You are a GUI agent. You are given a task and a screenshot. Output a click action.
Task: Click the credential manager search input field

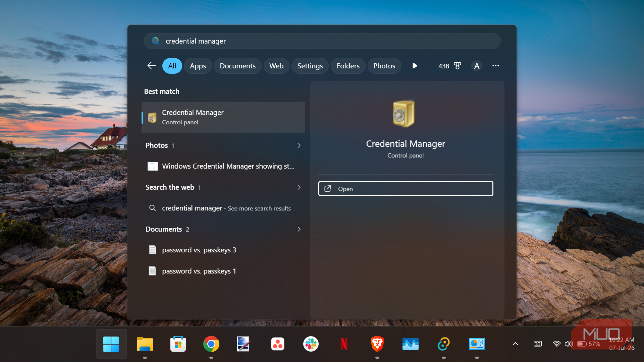[322, 41]
